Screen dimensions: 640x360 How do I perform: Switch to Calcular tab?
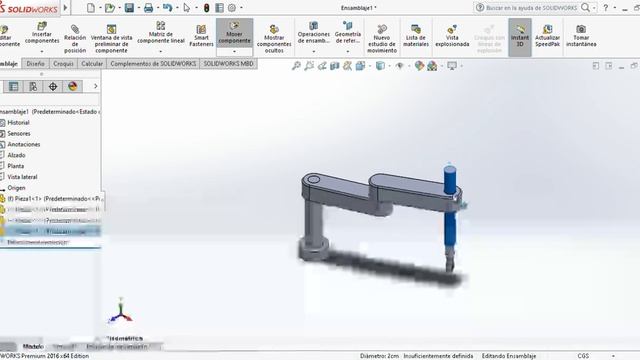tap(92, 64)
